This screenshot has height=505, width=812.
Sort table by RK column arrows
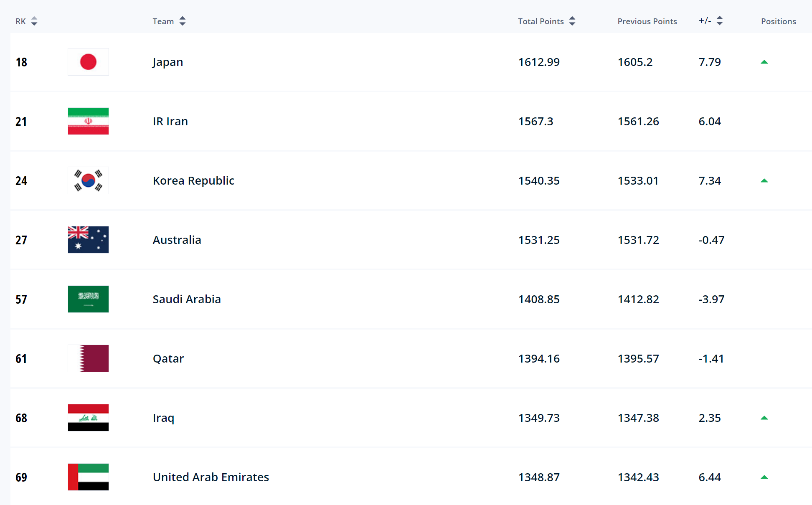point(34,21)
